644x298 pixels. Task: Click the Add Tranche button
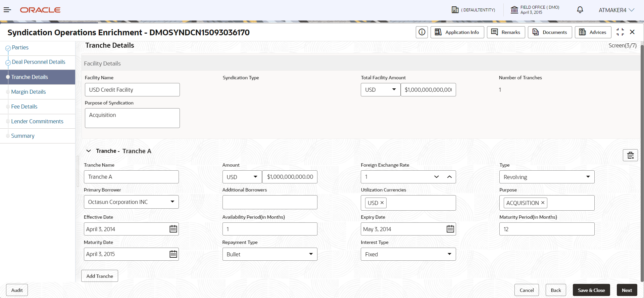point(100,276)
